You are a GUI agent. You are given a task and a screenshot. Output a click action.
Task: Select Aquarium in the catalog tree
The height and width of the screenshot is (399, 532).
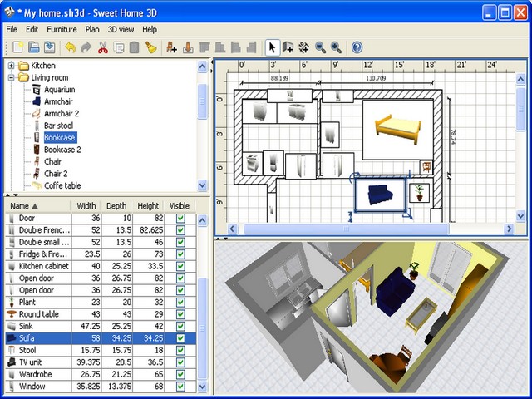coord(59,90)
